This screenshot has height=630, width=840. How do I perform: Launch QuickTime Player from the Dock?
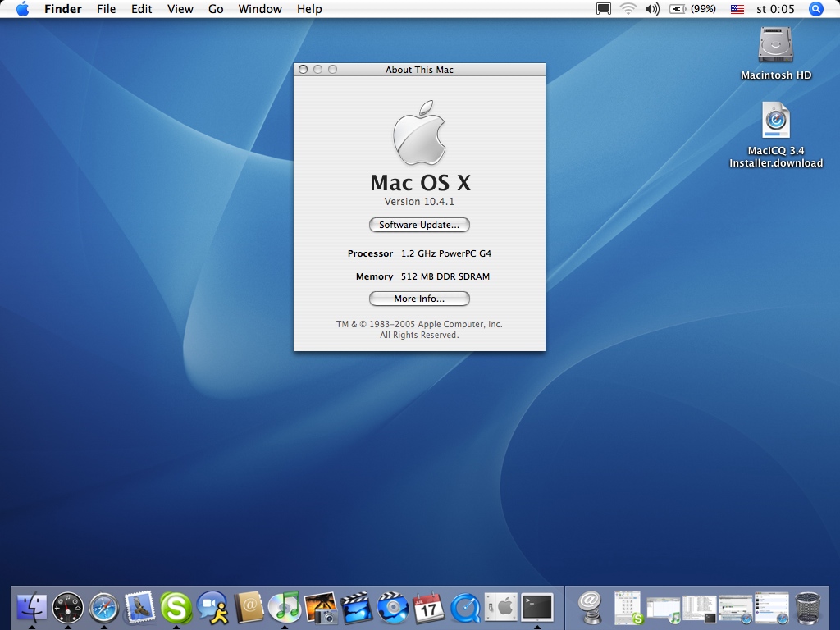tap(464, 608)
